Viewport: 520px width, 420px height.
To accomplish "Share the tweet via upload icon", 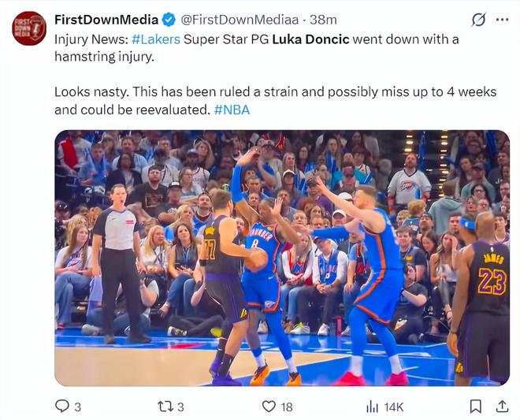I will 502,406.
